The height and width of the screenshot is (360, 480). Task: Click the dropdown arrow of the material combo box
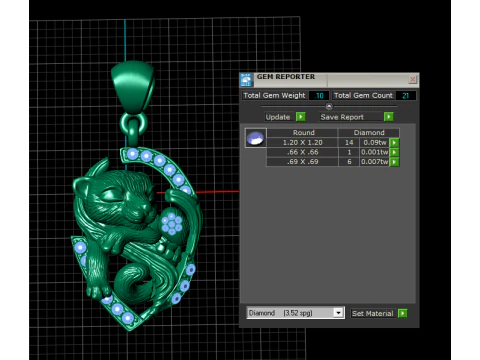[x=338, y=313]
